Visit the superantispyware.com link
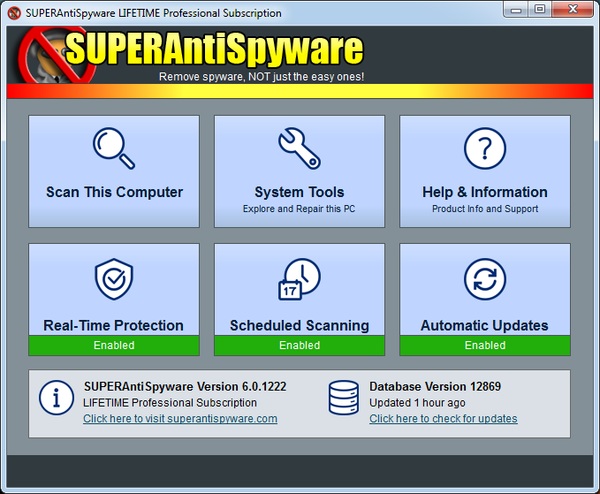 pos(180,419)
